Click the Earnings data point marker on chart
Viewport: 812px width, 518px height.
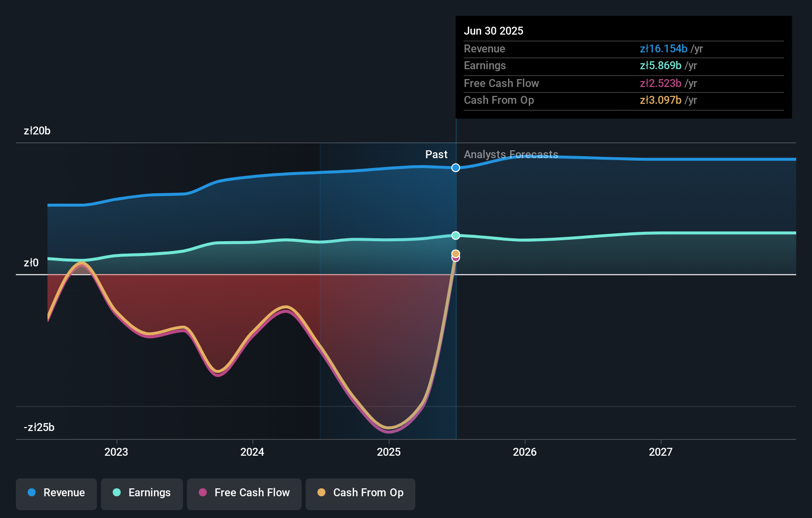tap(455, 236)
